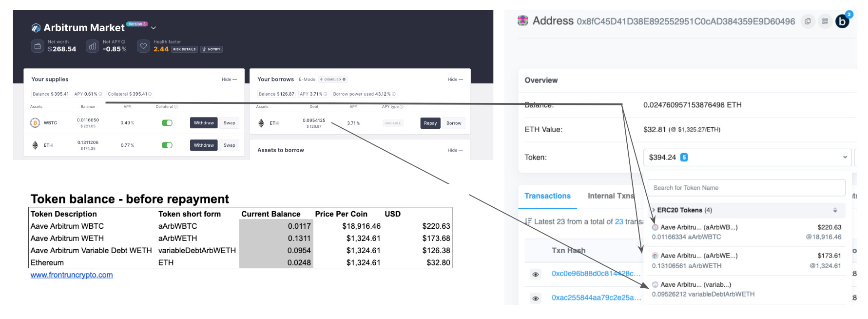Click the blue token count 5 badge
868x319 pixels.
coord(684,158)
